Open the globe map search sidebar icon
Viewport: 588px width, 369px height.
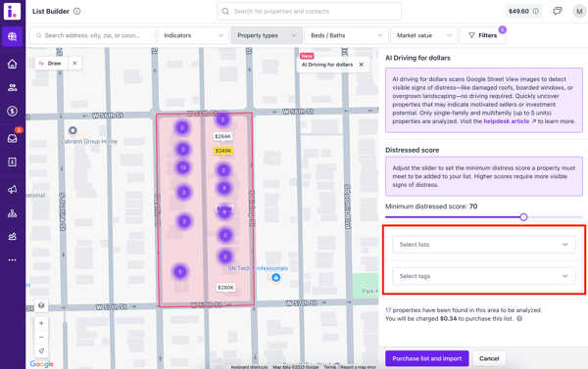click(x=12, y=37)
